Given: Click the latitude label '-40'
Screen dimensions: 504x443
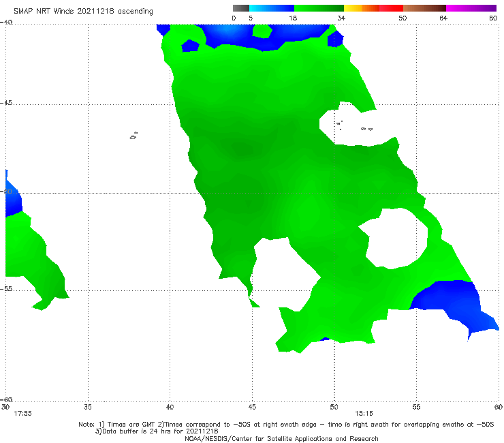Looking at the screenshot, I should pos(6,22).
